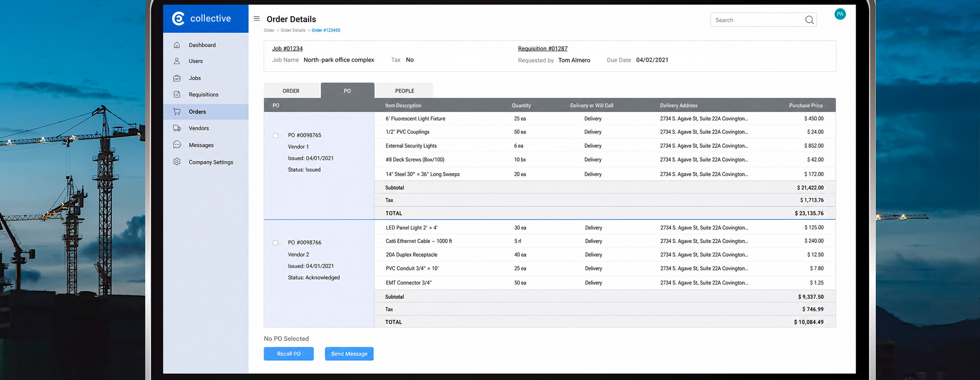Screen dimensions: 980x380
Task: Click the LED Panel Light 2' × 4' row
Action: [x=605, y=227]
